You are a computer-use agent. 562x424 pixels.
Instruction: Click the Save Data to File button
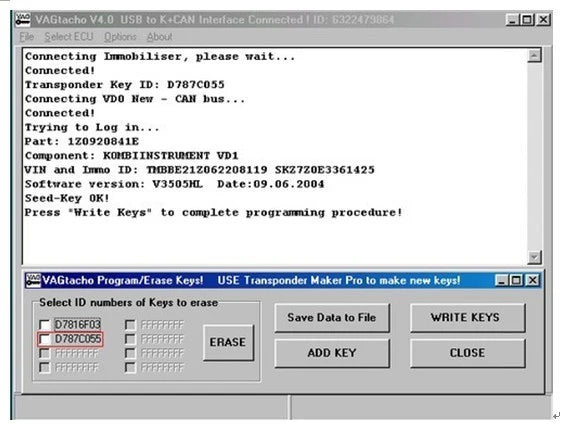pos(332,318)
